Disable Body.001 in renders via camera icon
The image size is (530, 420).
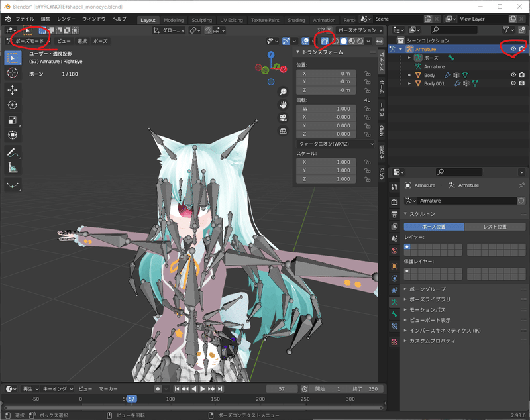pyautogui.click(x=522, y=83)
